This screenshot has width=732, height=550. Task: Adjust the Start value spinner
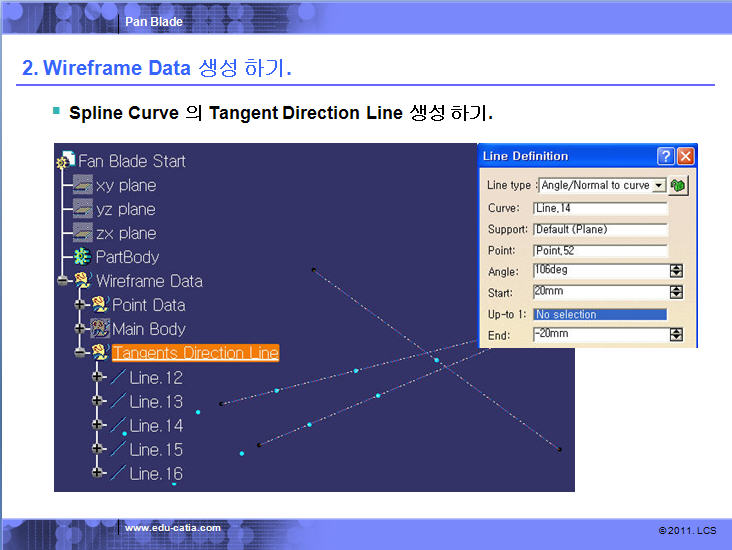tap(676, 292)
